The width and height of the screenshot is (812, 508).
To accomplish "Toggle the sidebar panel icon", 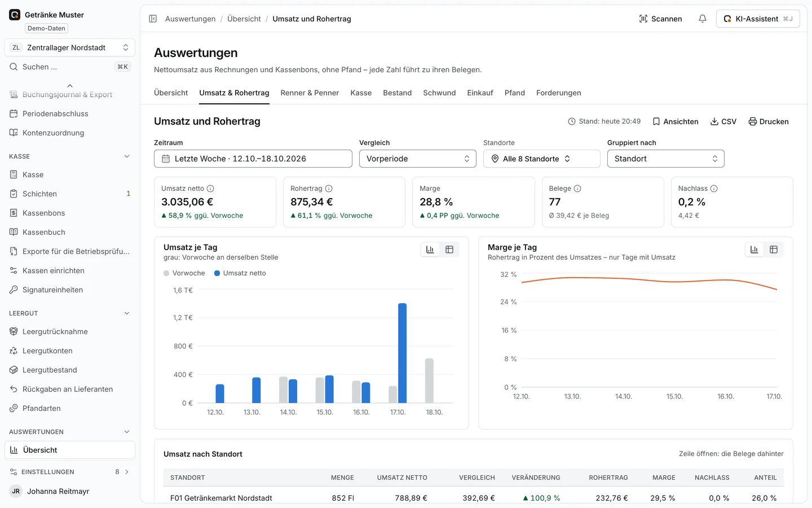I will click(153, 19).
